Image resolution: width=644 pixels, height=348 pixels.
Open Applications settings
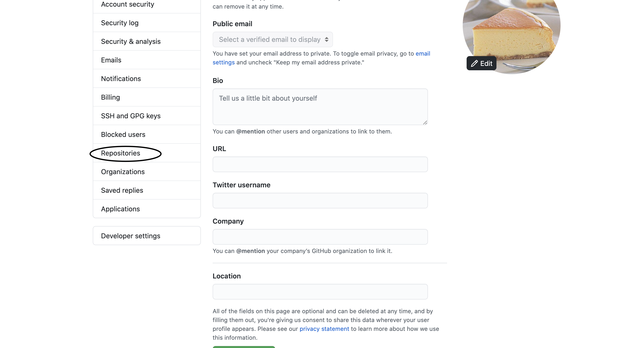point(120,209)
